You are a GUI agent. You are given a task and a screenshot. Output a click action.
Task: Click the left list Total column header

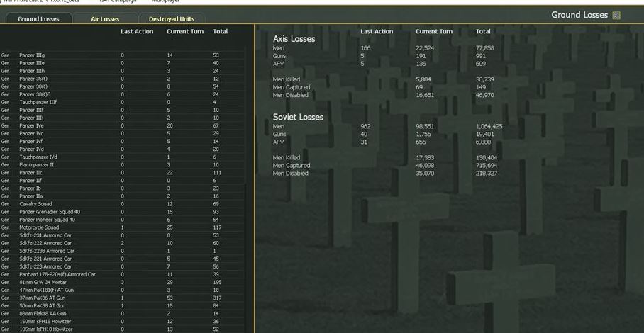click(220, 32)
